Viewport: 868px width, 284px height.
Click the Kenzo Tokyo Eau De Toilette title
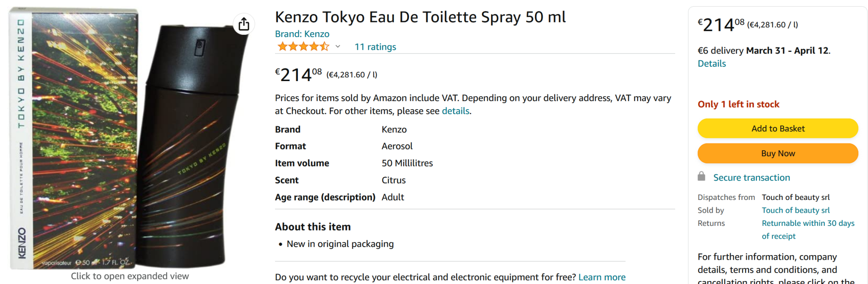[x=420, y=17]
